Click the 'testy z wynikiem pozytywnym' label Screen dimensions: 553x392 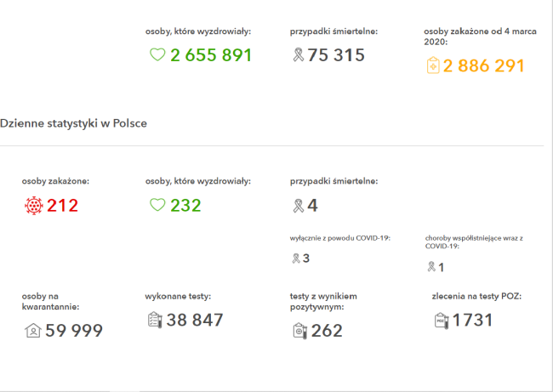[x=323, y=301]
